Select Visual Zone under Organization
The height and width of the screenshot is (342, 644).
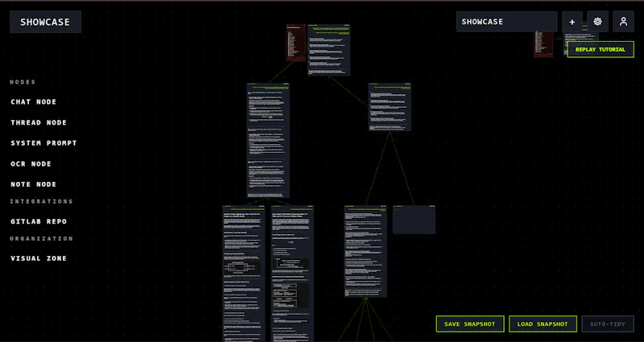[39, 258]
